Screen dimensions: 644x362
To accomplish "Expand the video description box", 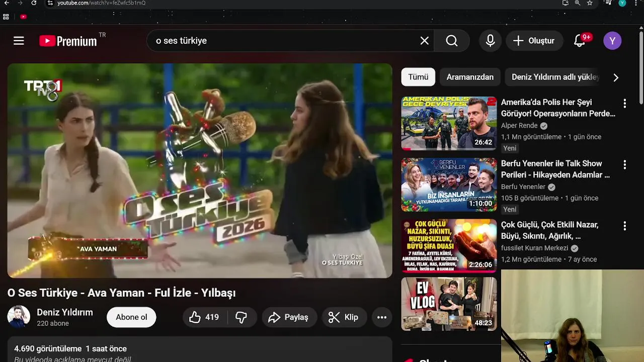I will 200,349.
